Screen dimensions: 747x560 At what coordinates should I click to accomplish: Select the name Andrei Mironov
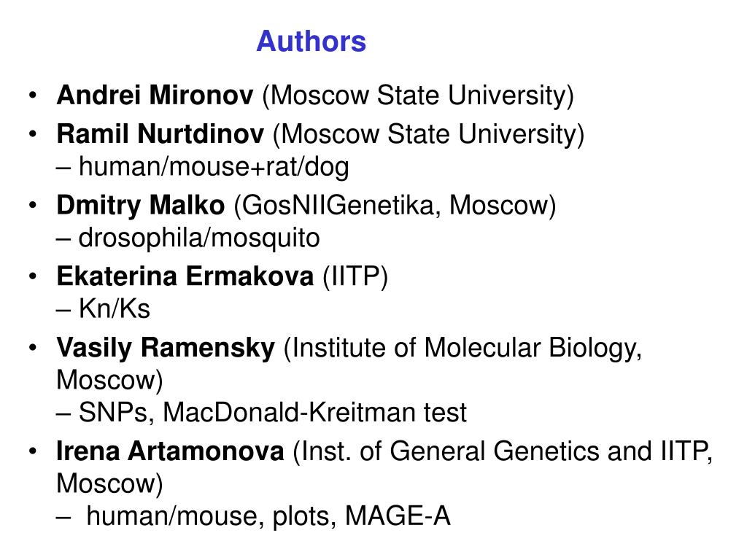(155, 95)
